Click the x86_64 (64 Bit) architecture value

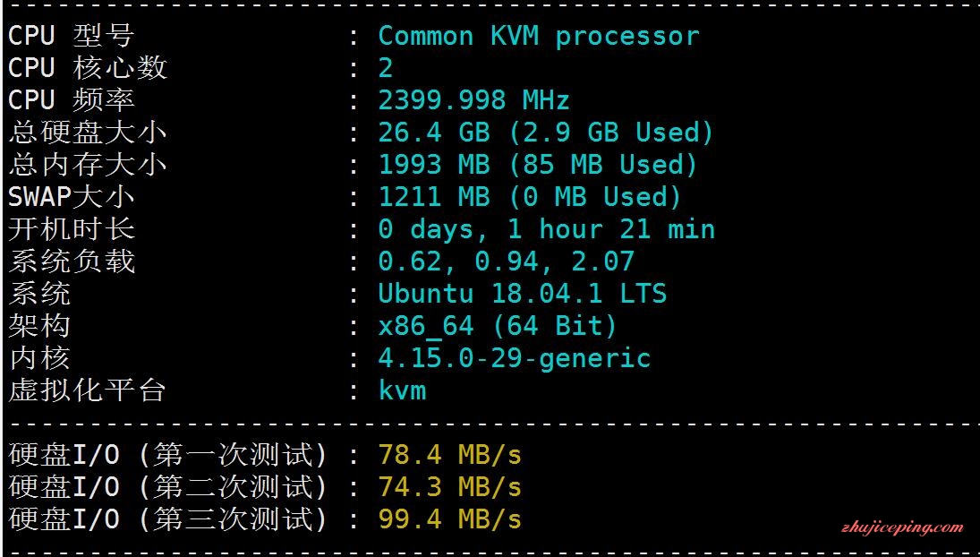click(x=498, y=326)
